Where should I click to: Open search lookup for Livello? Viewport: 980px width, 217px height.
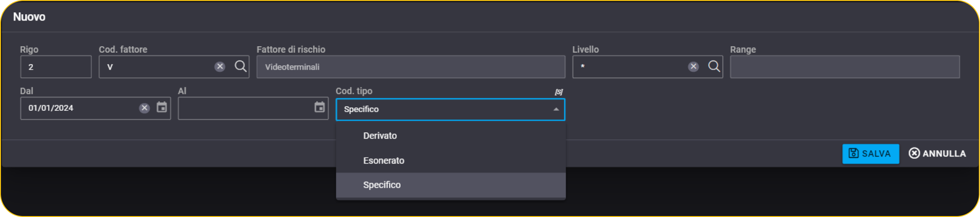pyautogui.click(x=714, y=66)
